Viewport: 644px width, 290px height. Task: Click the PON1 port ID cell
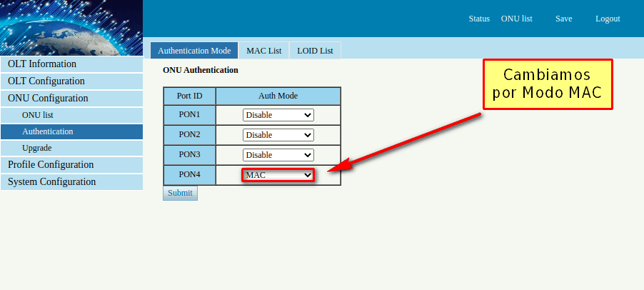(x=189, y=115)
